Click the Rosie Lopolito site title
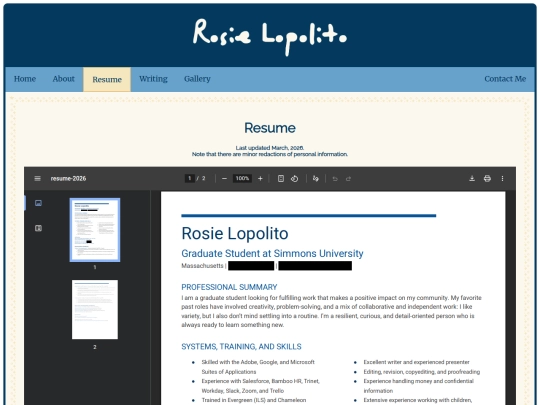The image size is (540, 405). click(270, 36)
